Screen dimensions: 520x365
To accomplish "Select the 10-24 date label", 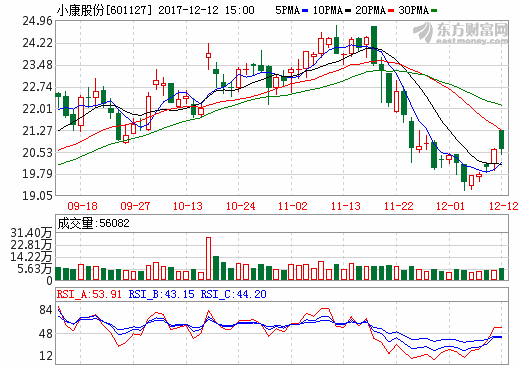I will pyautogui.click(x=240, y=206).
